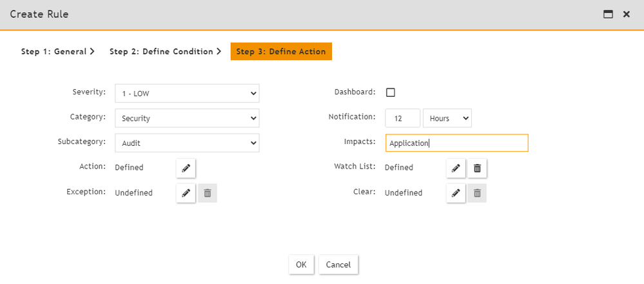Click the Clear row trash icon
Screen dimensions: 644x284
[x=477, y=193]
